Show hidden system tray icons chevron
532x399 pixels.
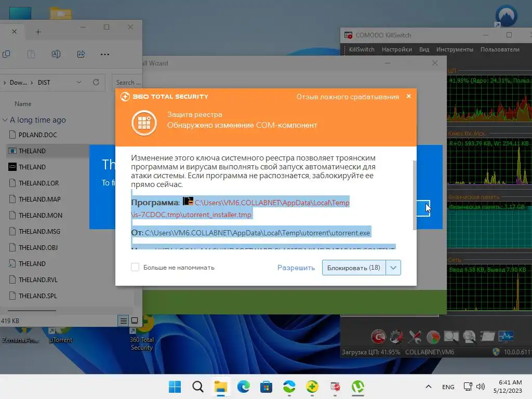[x=429, y=387]
